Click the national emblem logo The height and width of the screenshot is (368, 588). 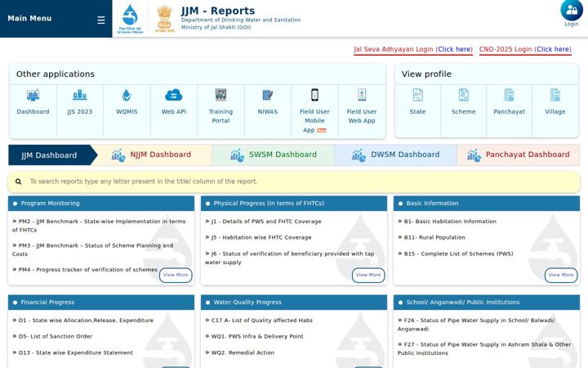165,19
